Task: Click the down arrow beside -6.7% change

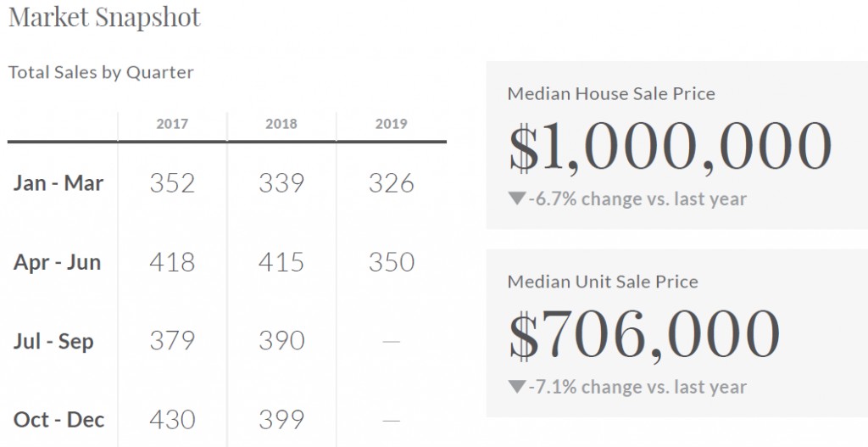Action: click(x=516, y=199)
